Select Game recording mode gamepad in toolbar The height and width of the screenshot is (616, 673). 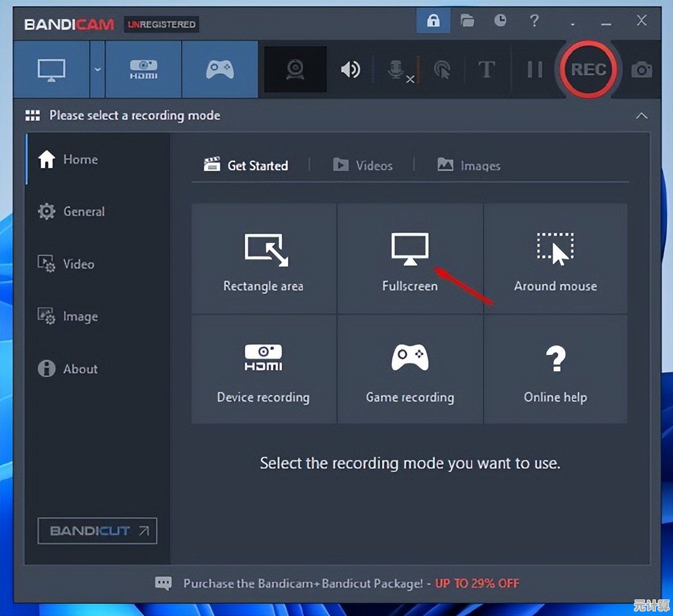220,70
